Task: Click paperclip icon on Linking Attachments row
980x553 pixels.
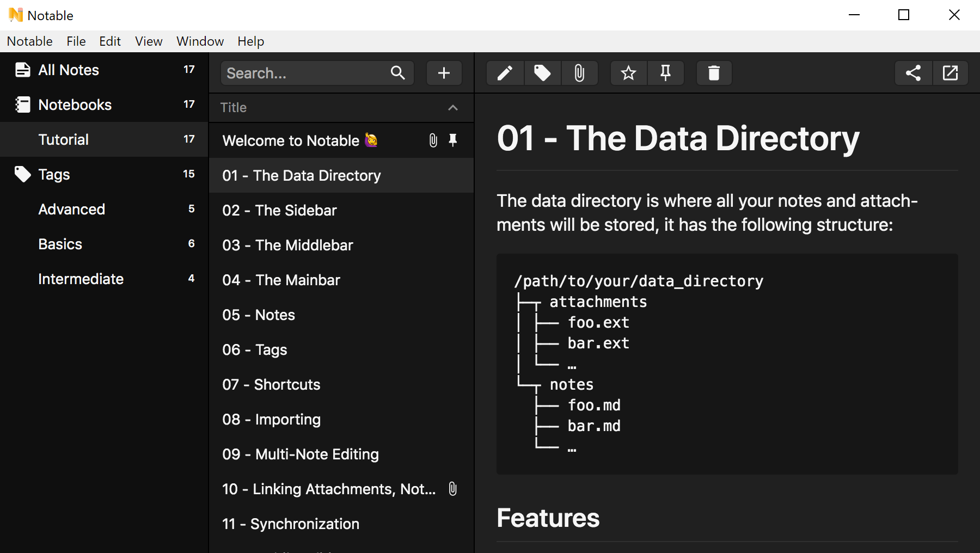Action: point(452,489)
